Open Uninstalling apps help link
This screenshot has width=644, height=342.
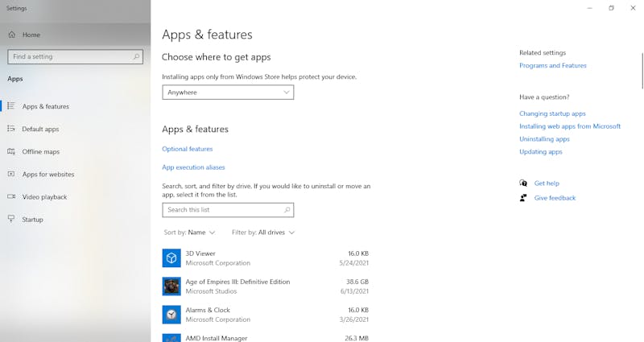(x=545, y=139)
